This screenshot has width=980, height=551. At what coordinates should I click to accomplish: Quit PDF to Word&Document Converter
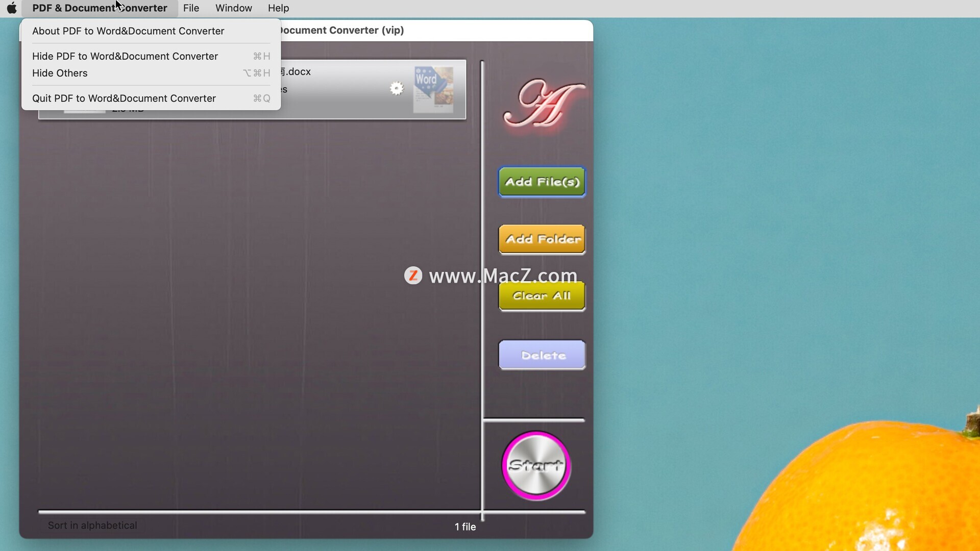point(151,98)
